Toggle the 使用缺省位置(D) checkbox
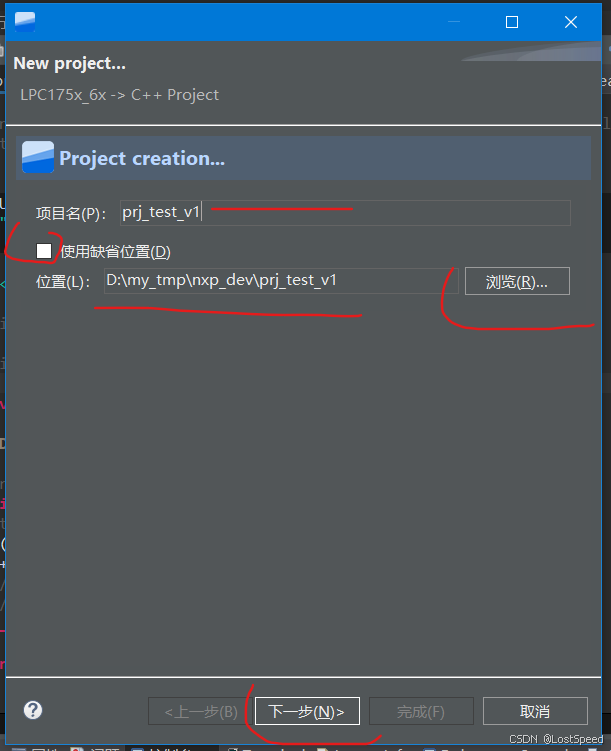Viewport: 611px width, 751px height. point(44,251)
